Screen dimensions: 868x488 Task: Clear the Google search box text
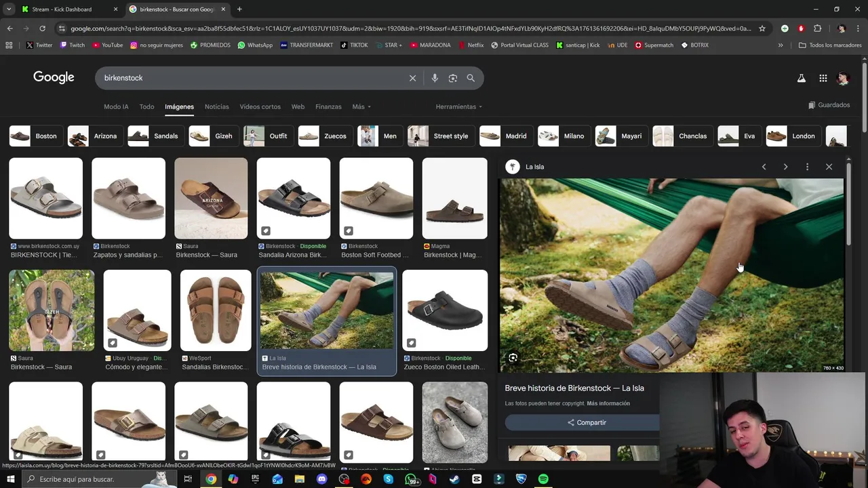tap(412, 78)
